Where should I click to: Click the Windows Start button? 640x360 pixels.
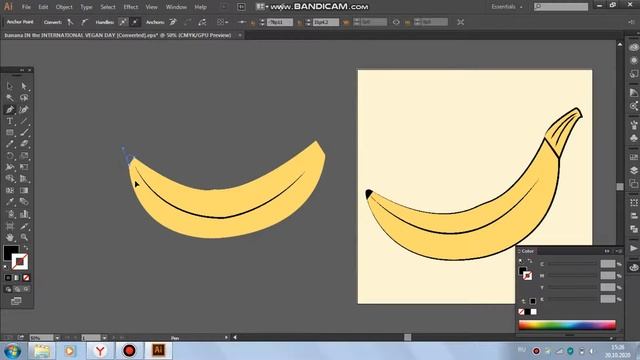click(12, 351)
